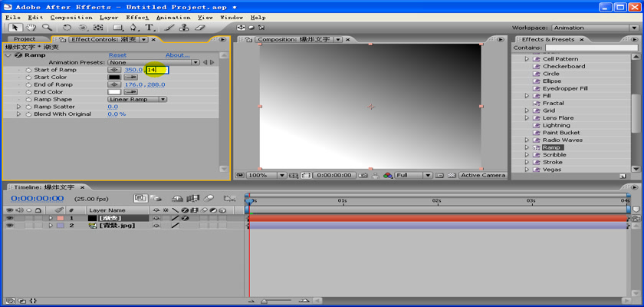Choose the Rotation tool
The image size is (644, 307).
pos(67,28)
